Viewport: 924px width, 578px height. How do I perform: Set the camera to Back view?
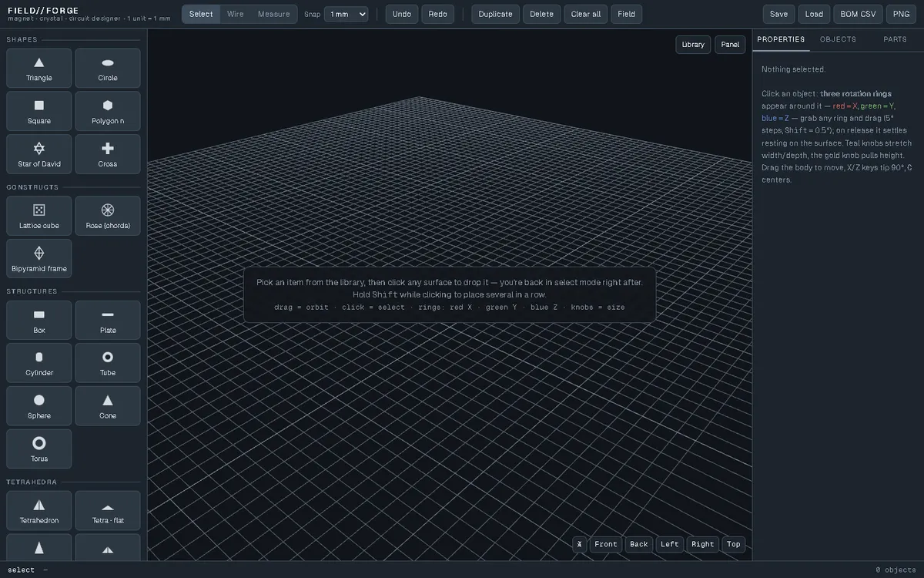click(x=639, y=544)
